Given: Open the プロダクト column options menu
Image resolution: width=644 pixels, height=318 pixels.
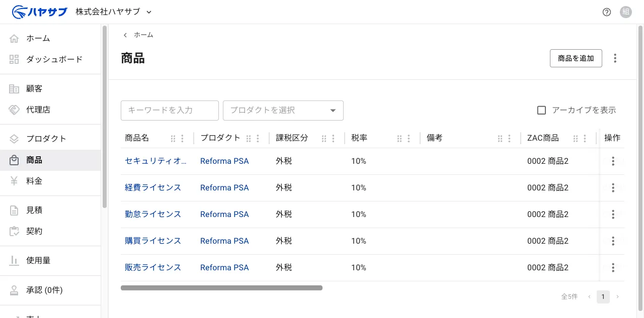Looking at the screenshot, I should click(258, 139).
